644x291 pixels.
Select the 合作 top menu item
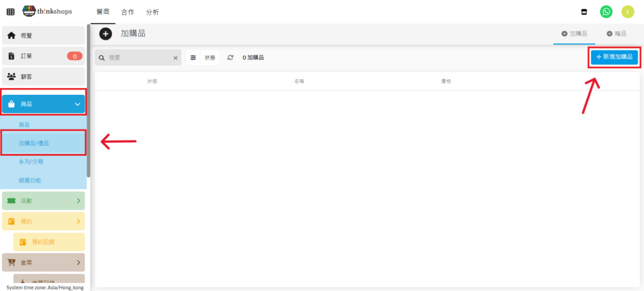coord(127,12)
